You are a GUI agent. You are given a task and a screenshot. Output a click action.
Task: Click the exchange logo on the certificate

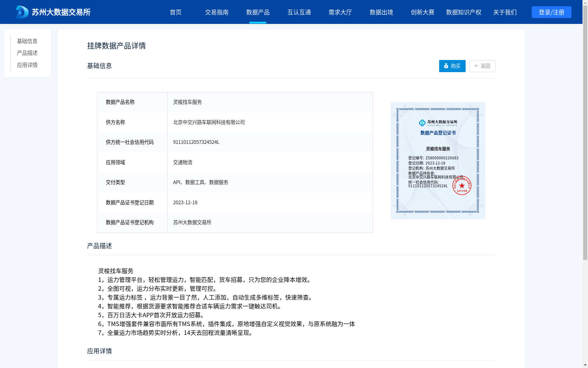coord(438,123)
